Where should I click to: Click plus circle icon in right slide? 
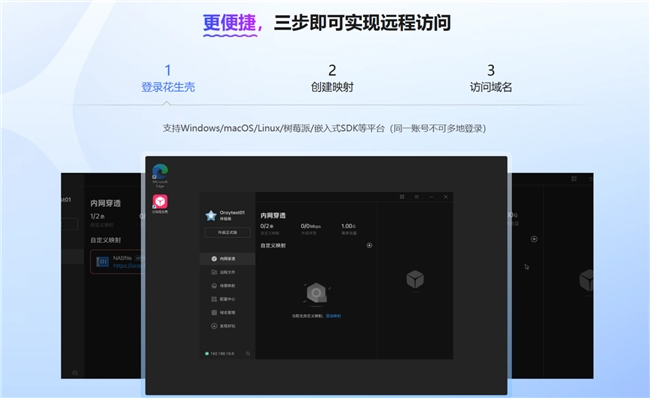click(534, 239)
